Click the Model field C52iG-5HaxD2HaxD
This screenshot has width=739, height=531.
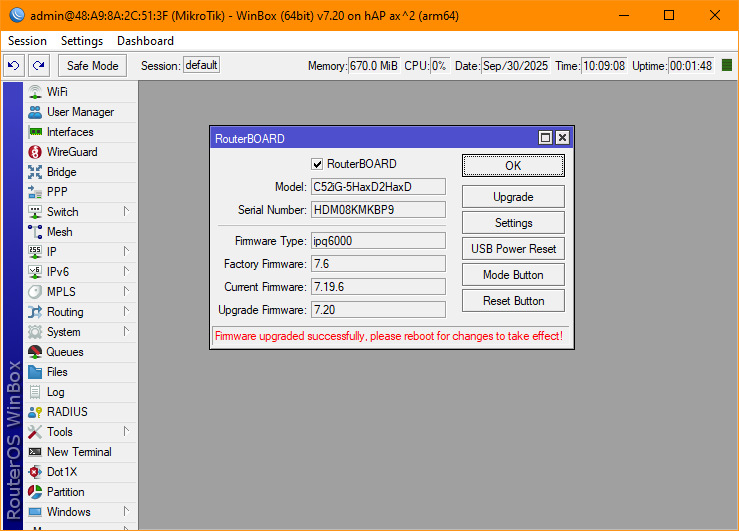[378, 187]
